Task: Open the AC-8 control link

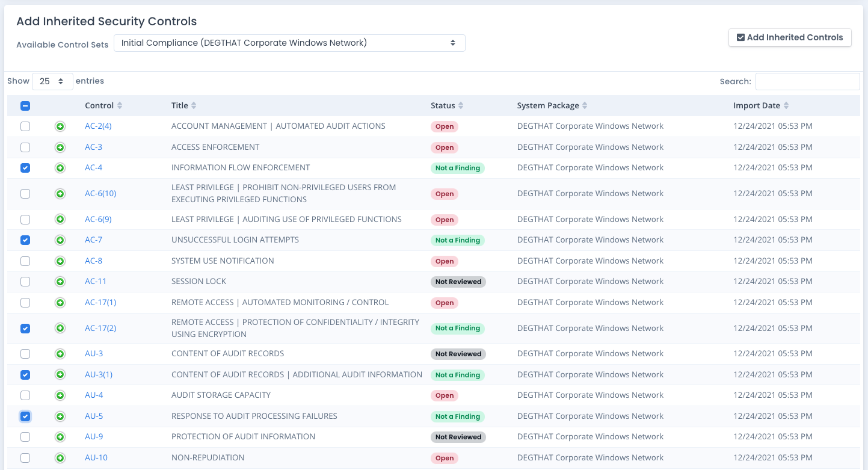Action: click(x=94, y=261)
